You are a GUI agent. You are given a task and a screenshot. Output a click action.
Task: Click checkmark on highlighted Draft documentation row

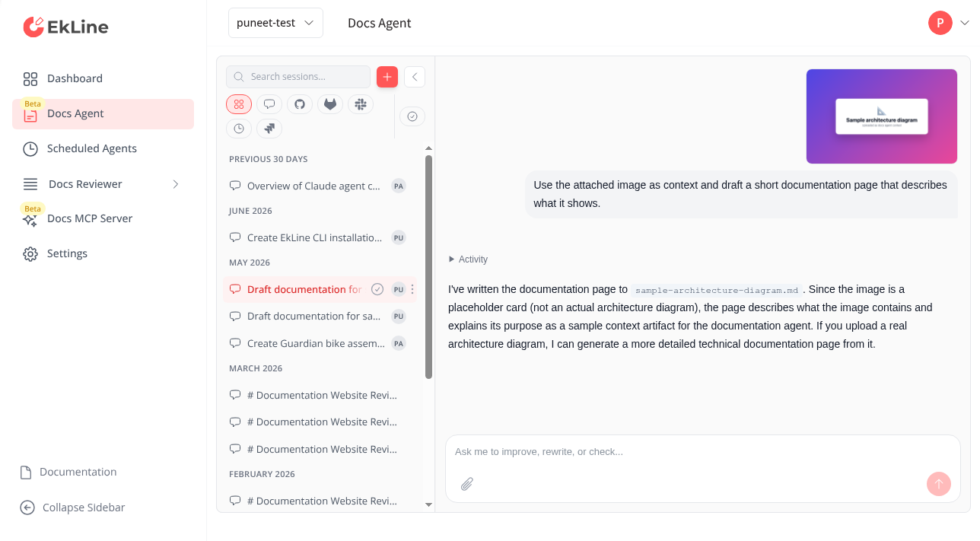377,289
